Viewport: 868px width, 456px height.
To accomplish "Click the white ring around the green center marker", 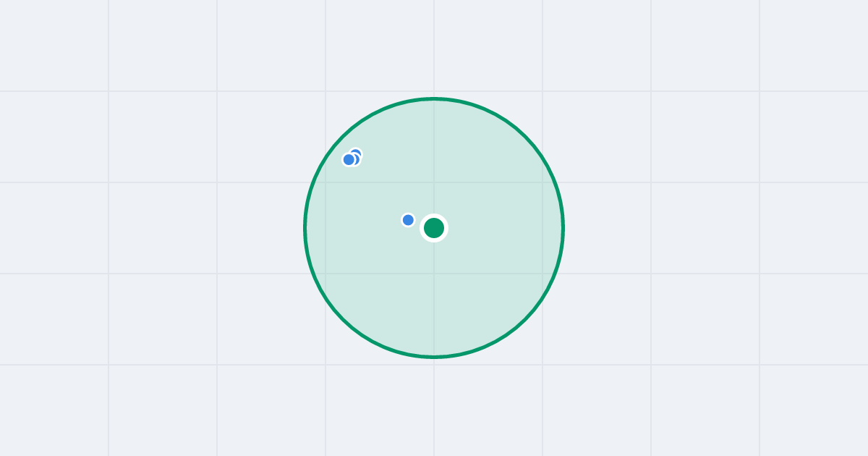I will tap(434, 216).
